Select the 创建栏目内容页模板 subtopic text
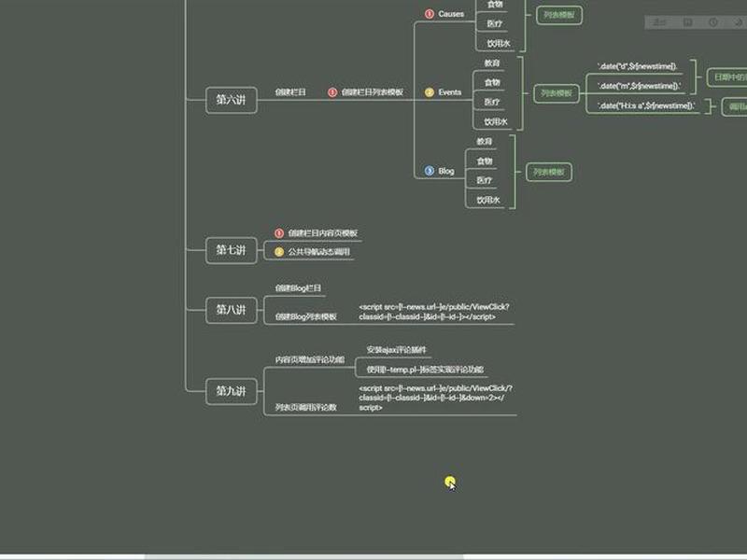 click(x=322, y=232)
